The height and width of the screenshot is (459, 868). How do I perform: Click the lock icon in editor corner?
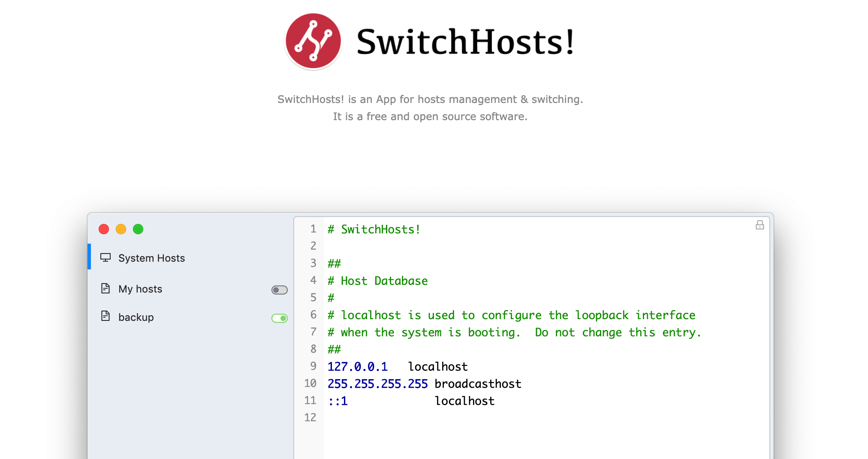coord(759,225)
